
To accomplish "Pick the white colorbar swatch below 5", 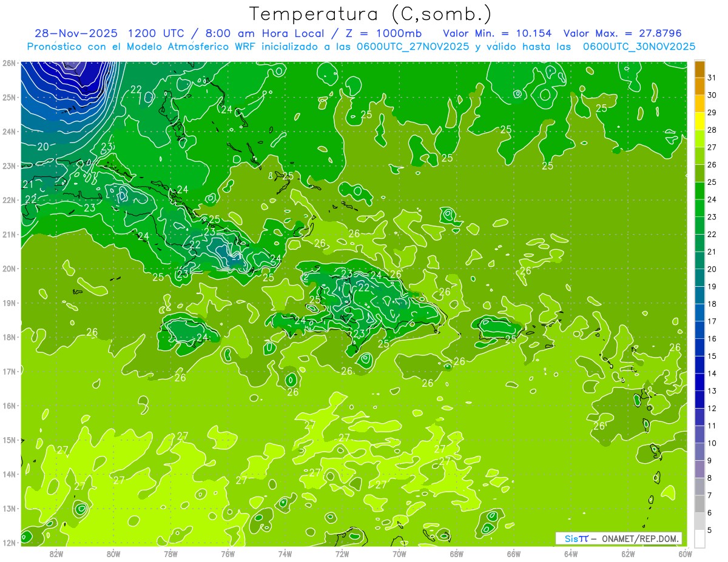I will click(699, 538).
